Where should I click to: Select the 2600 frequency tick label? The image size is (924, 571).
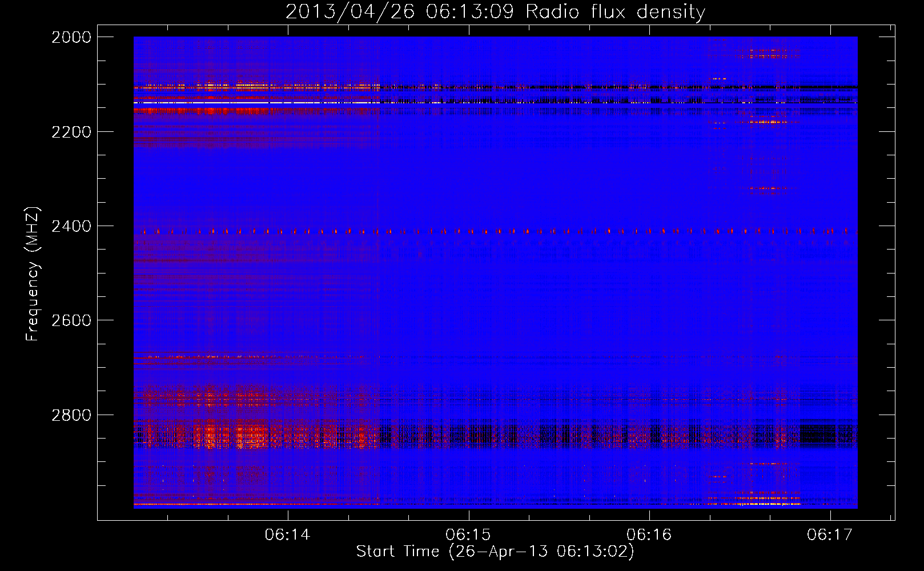[71, 320]
